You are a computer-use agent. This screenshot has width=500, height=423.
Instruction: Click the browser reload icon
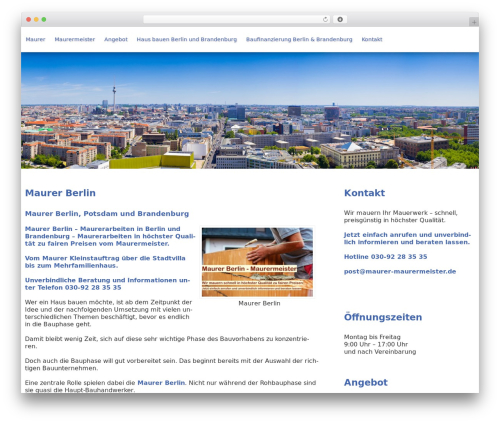click(x=325, y=19)
